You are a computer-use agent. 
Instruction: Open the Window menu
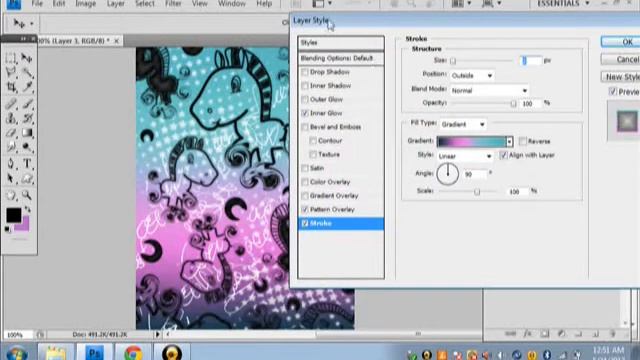[x=232, y=4]
